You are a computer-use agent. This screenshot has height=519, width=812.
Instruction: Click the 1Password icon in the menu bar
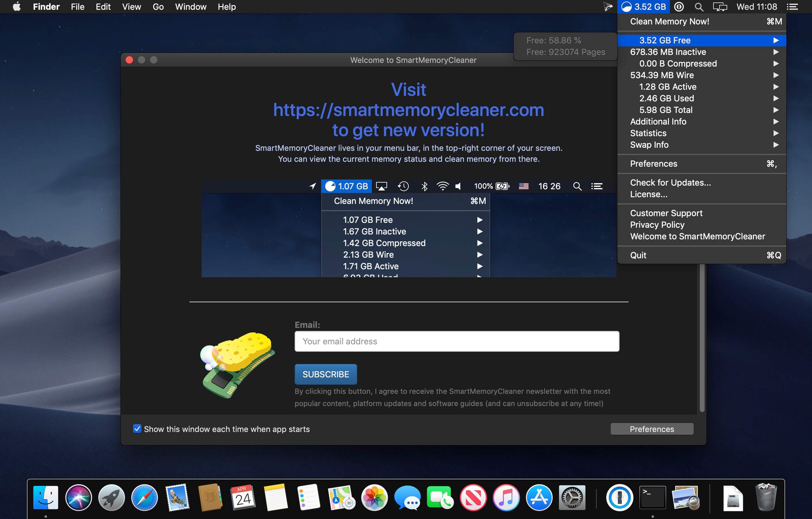click(679, 7)
